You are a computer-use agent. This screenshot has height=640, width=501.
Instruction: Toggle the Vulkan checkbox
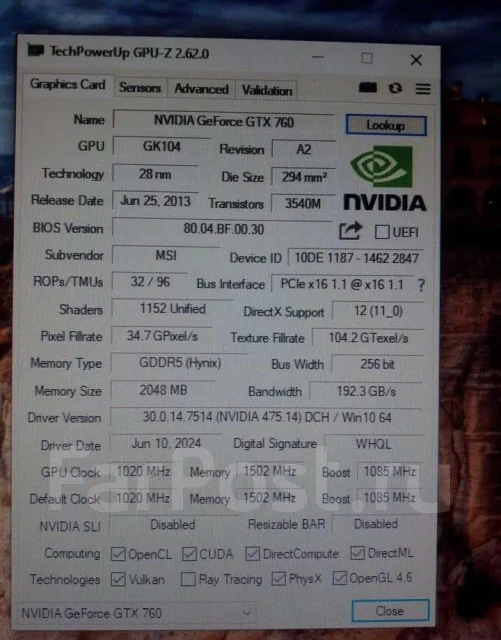coord(118,580)
